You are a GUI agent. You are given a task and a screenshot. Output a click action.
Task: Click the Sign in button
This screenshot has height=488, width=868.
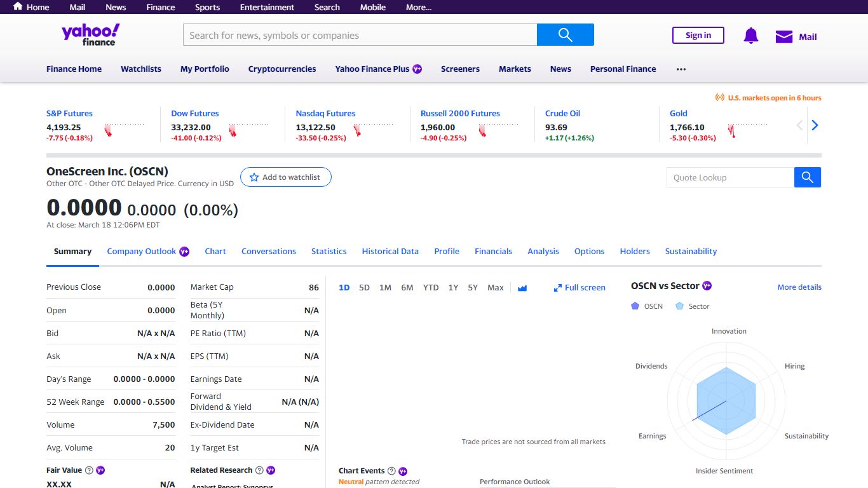pos(698,35)
